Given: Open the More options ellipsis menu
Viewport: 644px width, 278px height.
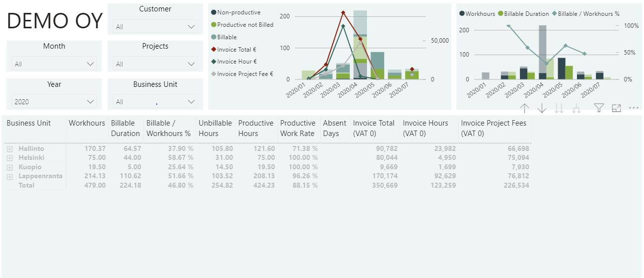Looking at the screenshot, I should [x=634, y=108].
